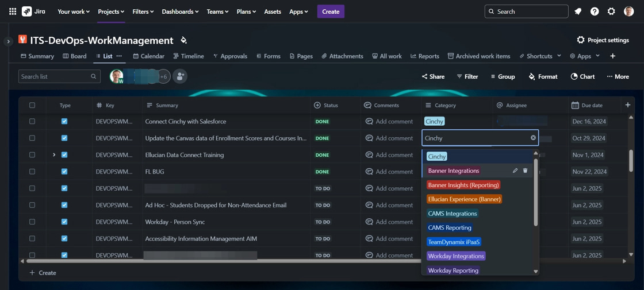Open the app switcher grid icon
Viewport: 644px width, 290px height.
click(x=13, y=11)
